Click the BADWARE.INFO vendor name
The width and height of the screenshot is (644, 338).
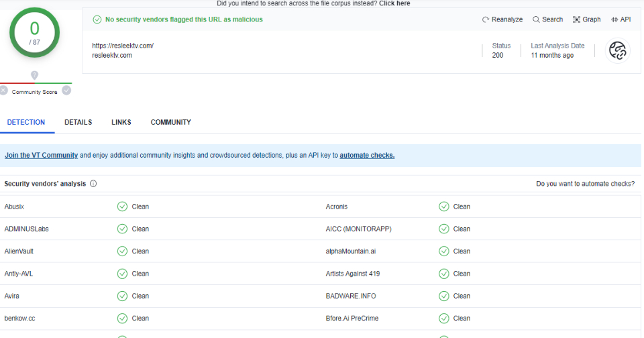point(351,296)
